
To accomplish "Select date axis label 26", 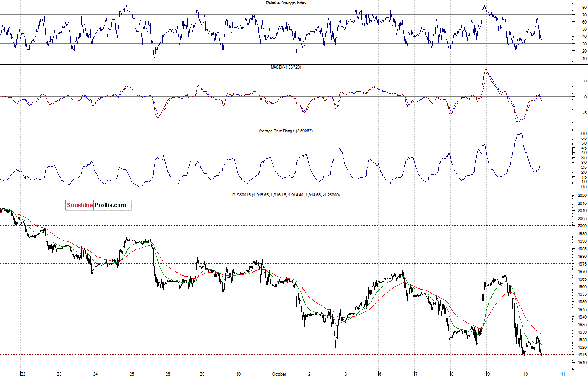I will [167, 373].
